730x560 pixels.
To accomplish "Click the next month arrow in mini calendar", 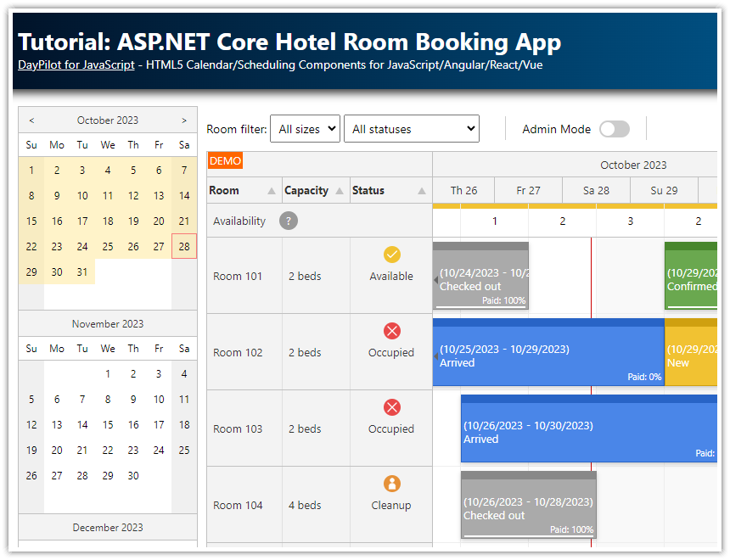I will pos(184,120).
